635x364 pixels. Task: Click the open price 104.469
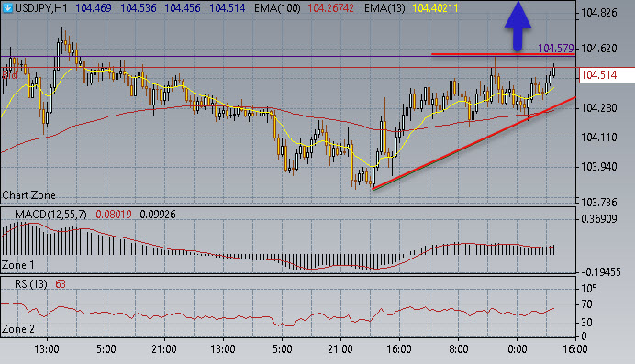click(x=94, y=8)
